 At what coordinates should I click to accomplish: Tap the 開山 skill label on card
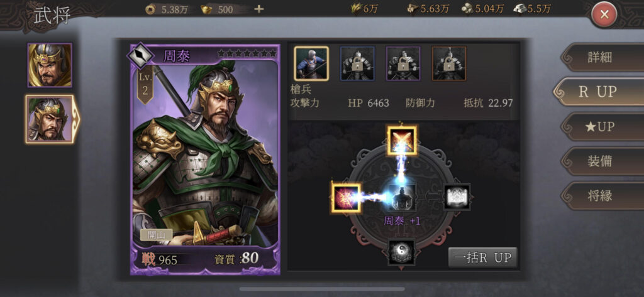pyautogui.click(x=157, y=235)
